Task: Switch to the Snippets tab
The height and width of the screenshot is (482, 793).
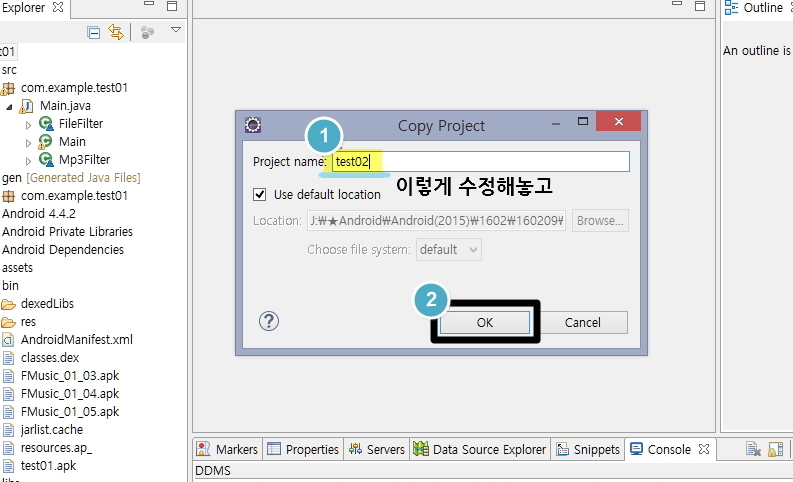Action: point(588,449)
